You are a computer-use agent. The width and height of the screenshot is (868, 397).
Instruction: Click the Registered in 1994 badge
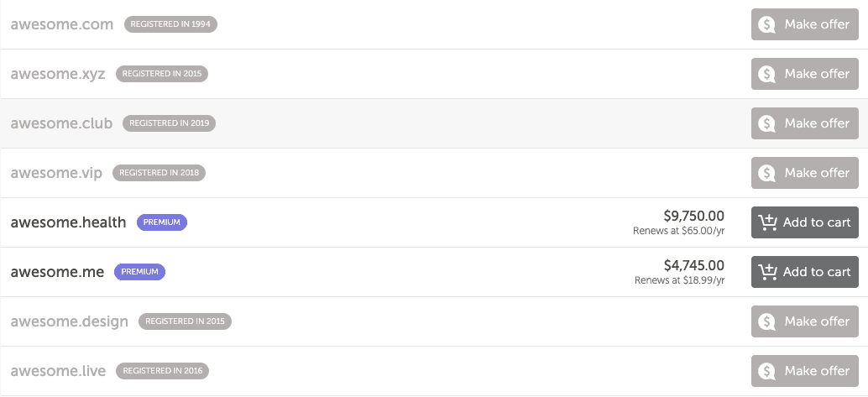click(170, 24)
